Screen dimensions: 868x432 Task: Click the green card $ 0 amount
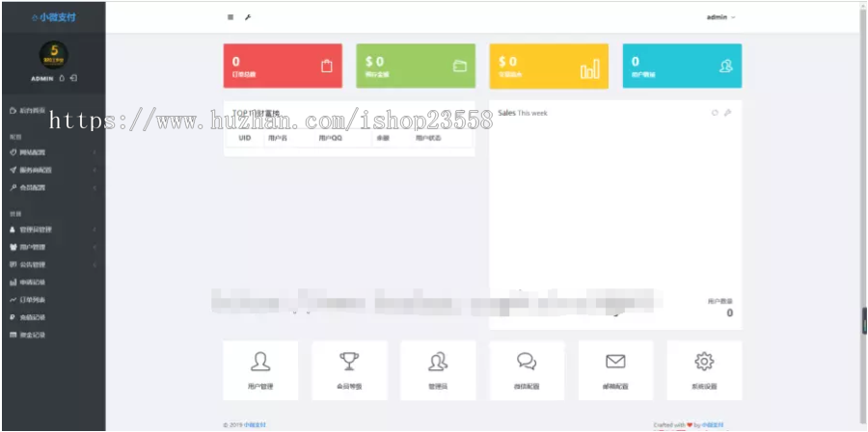tap(374, 62)
